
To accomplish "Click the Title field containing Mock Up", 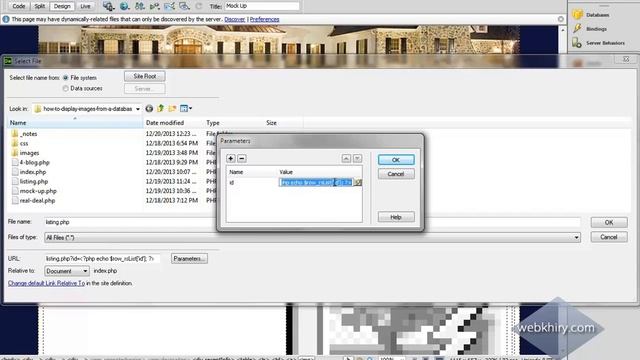I will (262, 6).
